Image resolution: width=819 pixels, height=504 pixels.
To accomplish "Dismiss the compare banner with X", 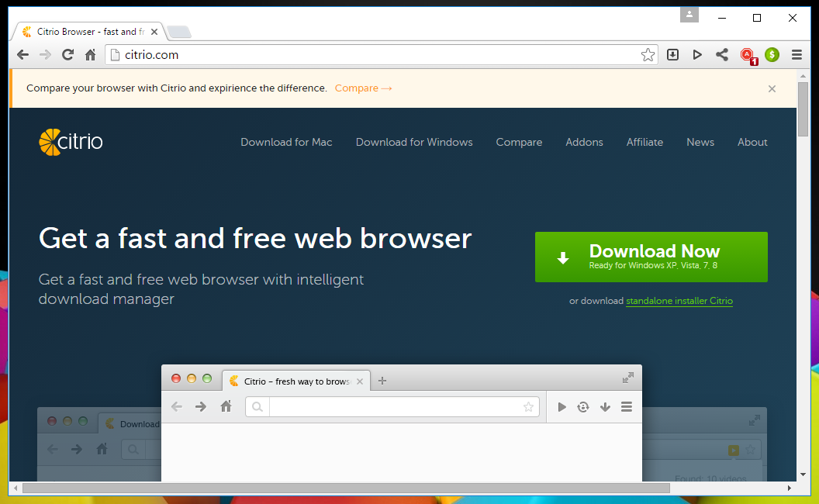I will (772, 89).
